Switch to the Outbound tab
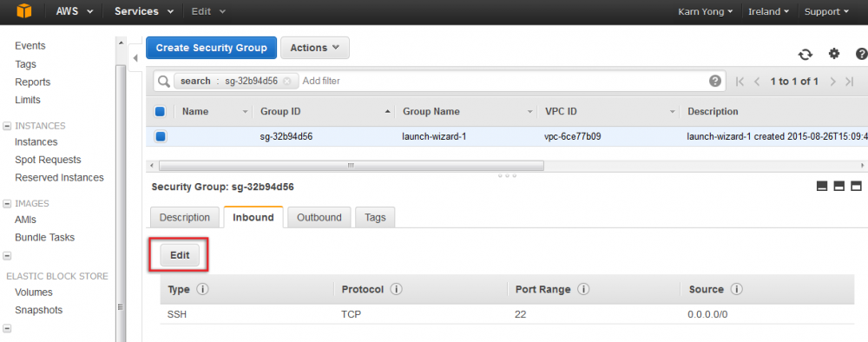 coord(319,218)
